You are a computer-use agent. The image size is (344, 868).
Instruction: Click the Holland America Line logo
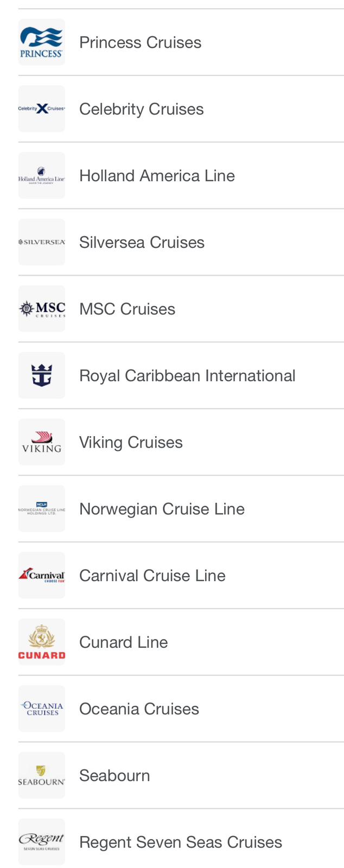tap(42, 176)
